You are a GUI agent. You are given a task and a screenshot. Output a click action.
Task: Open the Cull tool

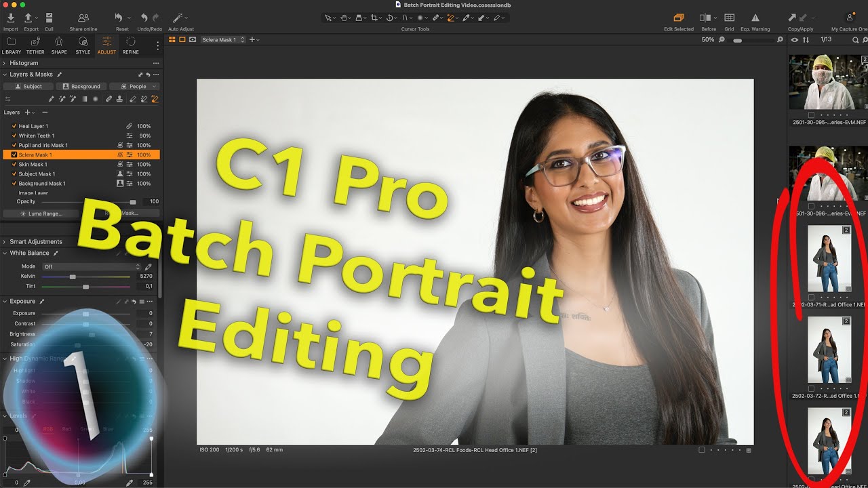pyautogui.click(x=49, y=18)
